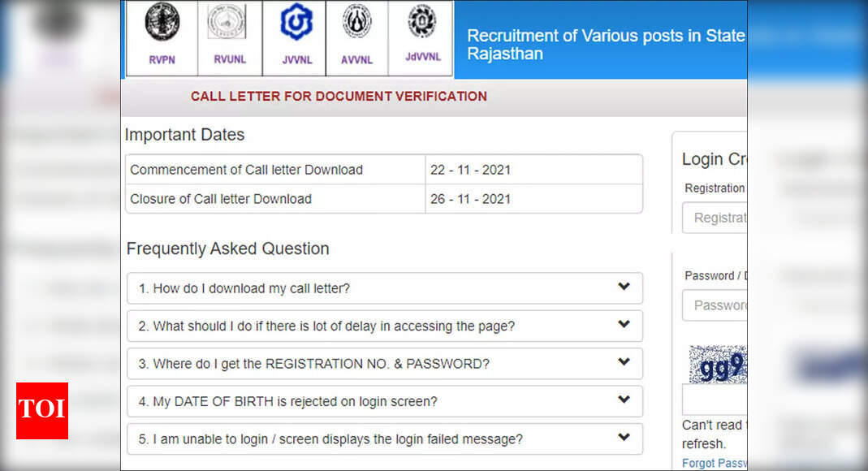Toggle chevron on login failed message question
Screen dimensions: 868x471
pyautogui.click(x=624, y=437)
